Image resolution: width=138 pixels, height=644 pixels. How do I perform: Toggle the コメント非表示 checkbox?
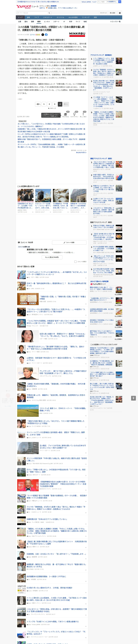pos(75,262)
